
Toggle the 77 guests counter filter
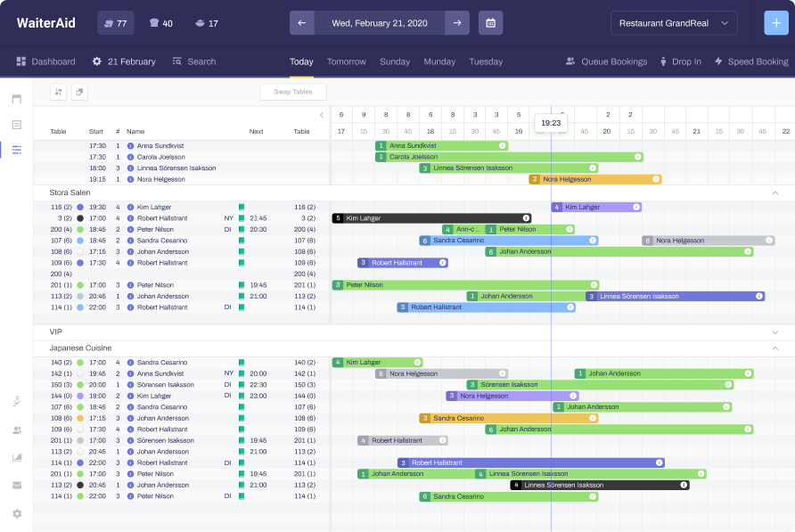[x=116, y=23]
